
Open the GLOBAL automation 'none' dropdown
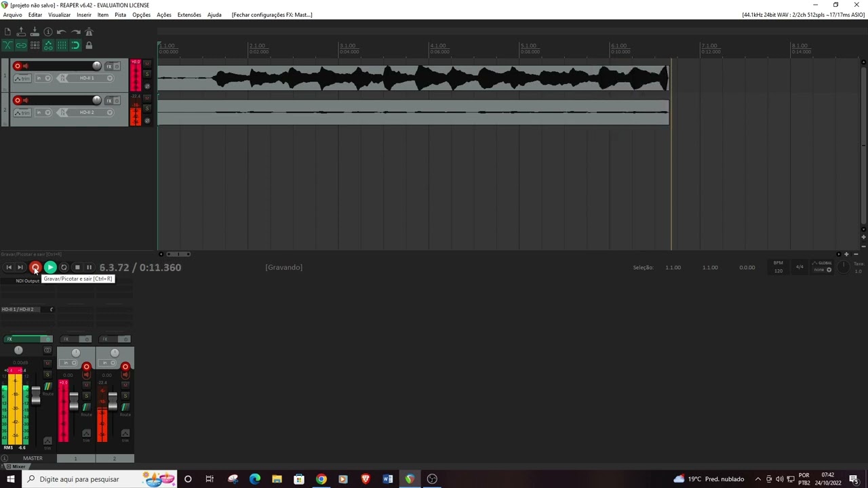pos(823,270)
